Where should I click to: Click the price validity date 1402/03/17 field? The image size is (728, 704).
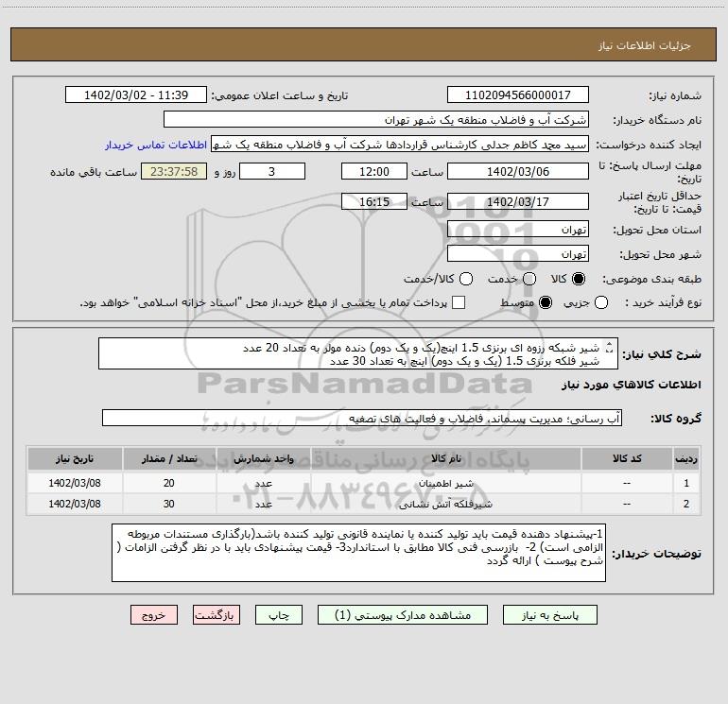(518, 201)
